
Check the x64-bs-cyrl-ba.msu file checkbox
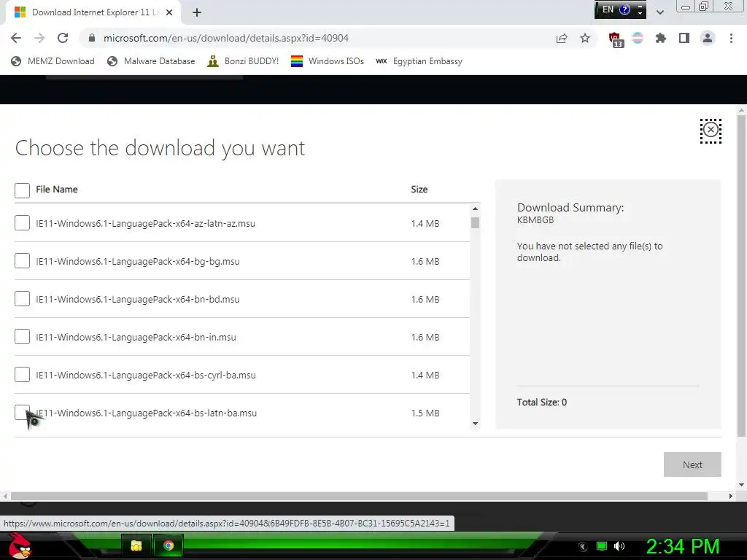tap(22, 375)
